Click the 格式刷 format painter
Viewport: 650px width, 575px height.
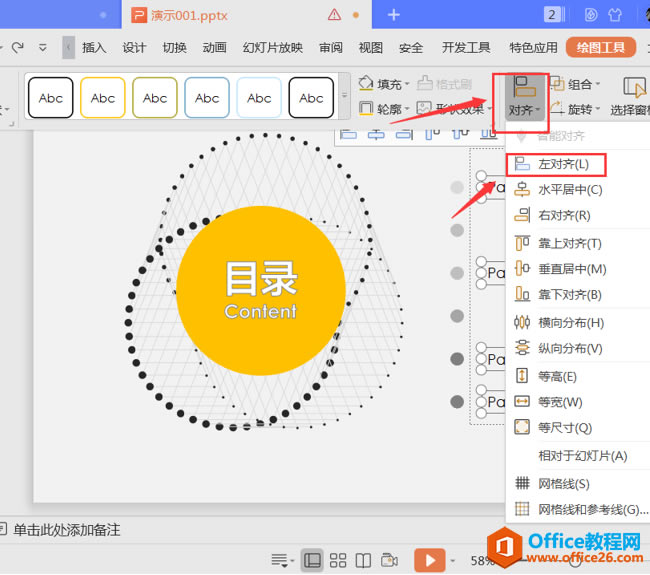444,84
